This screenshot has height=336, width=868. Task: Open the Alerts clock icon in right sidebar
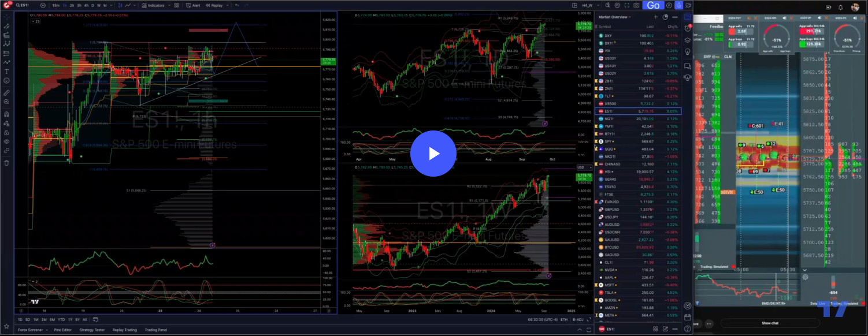[688, 28]
